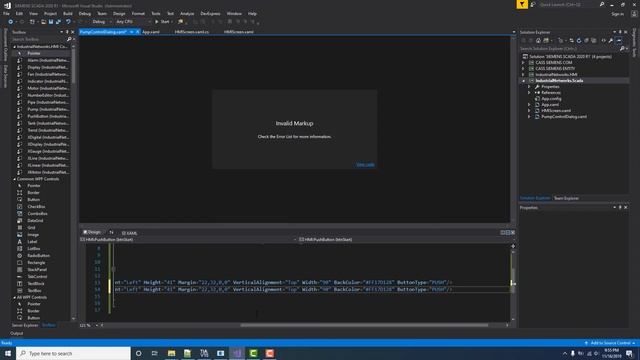Click the Open File toolbar icon

(44, 22)
